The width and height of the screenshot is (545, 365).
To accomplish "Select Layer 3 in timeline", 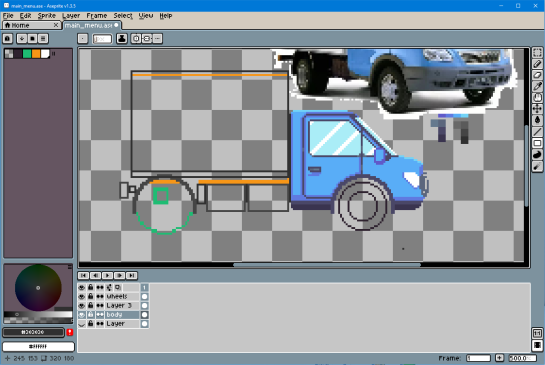I will (x=122, y=306).
